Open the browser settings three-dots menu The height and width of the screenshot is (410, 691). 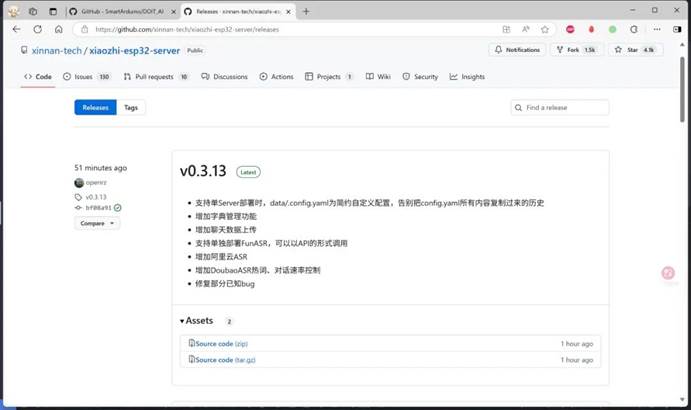[x=657, y=30]
